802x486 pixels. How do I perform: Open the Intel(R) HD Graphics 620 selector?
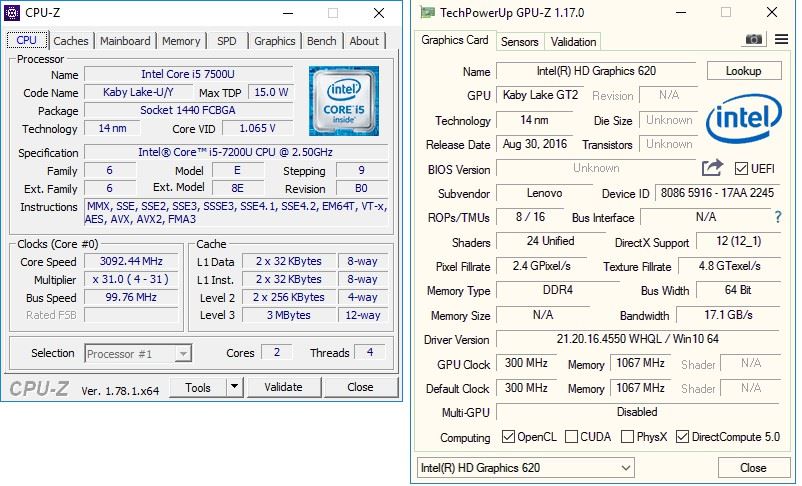(x=526, y=468)
